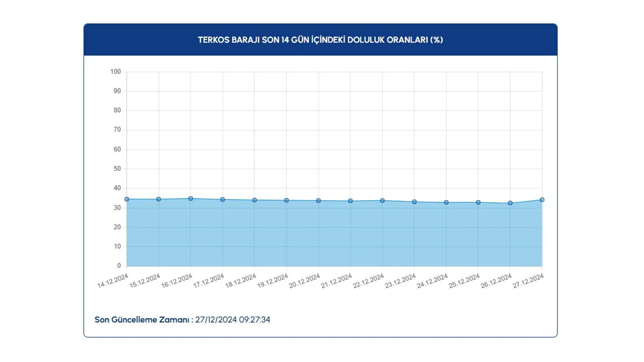Click the x-axis label 19.12.2024
644x362 pixels.
coord(272,280)
